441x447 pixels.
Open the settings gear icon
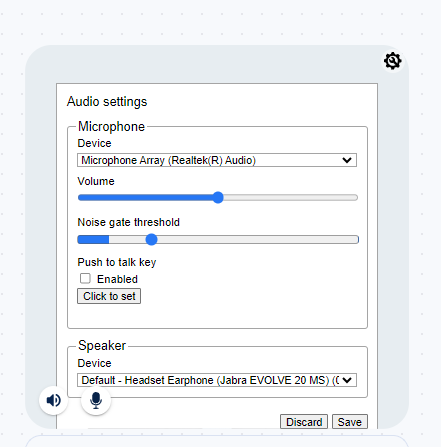pos(392,61)
